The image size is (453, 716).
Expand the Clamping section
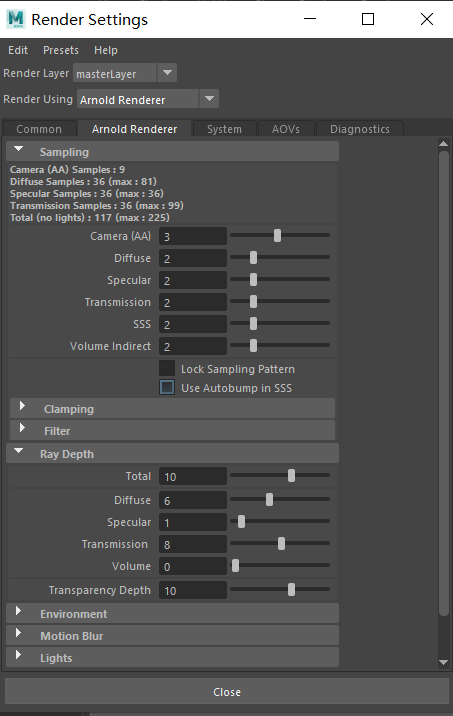point(22,406)
